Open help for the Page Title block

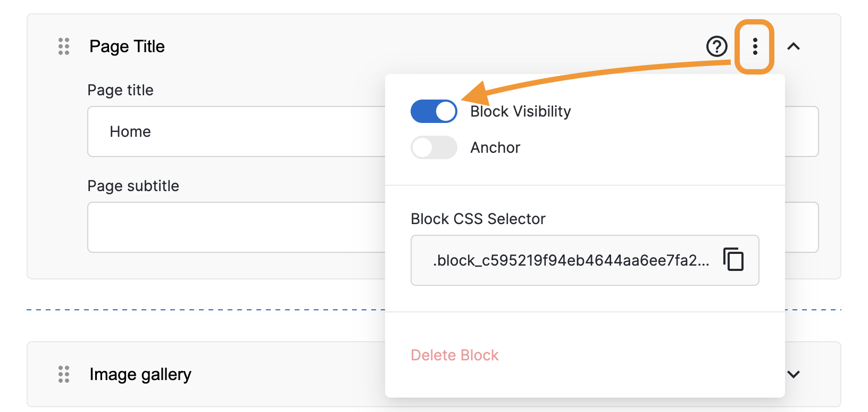(x=716, y=46)
